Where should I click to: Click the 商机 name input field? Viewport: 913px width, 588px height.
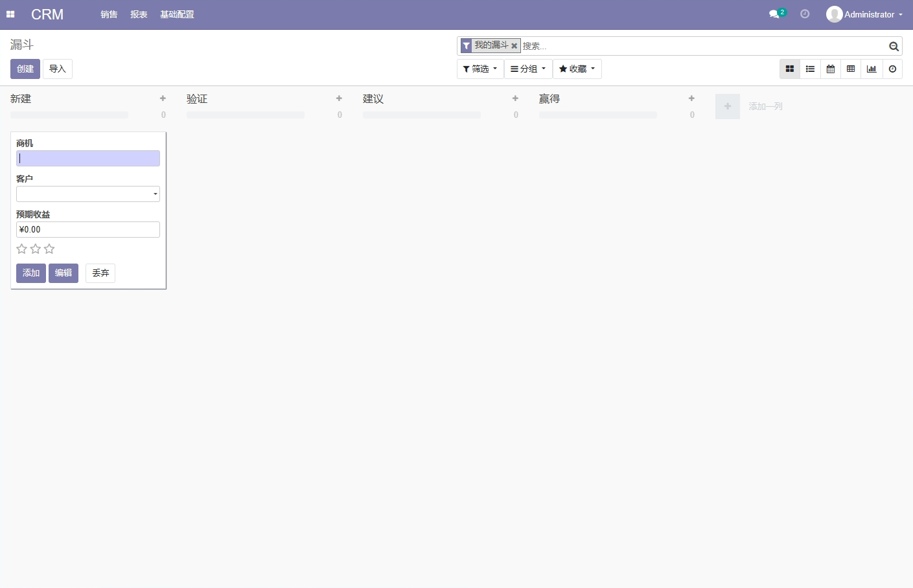87,158
